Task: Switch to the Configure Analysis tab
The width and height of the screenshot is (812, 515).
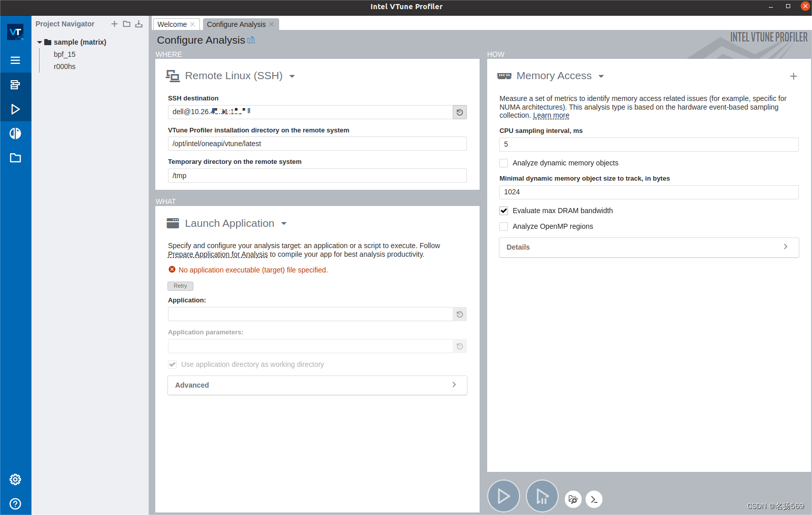Action: [236, 24]
